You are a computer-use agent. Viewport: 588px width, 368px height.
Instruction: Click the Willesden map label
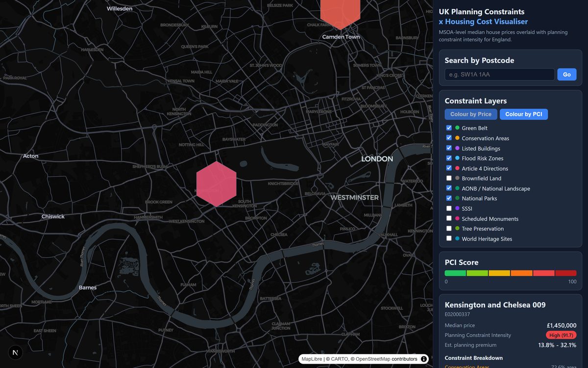(120, 9)
